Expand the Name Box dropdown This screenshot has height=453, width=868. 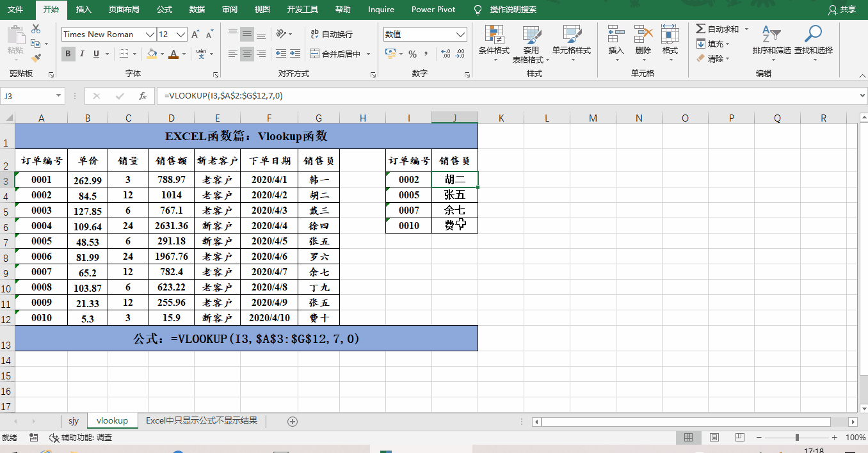(x=59, y=96)
